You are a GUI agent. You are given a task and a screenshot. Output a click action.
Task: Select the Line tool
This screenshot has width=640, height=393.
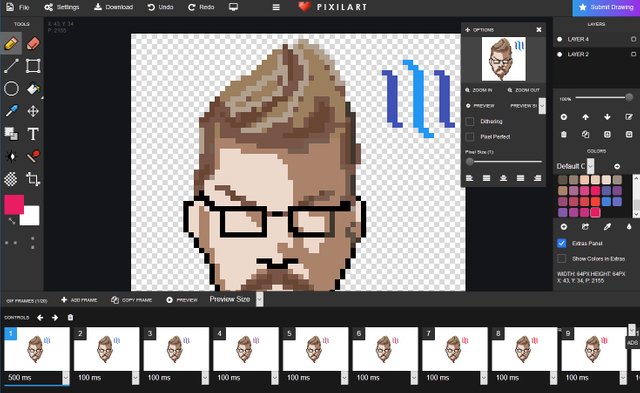11,66
